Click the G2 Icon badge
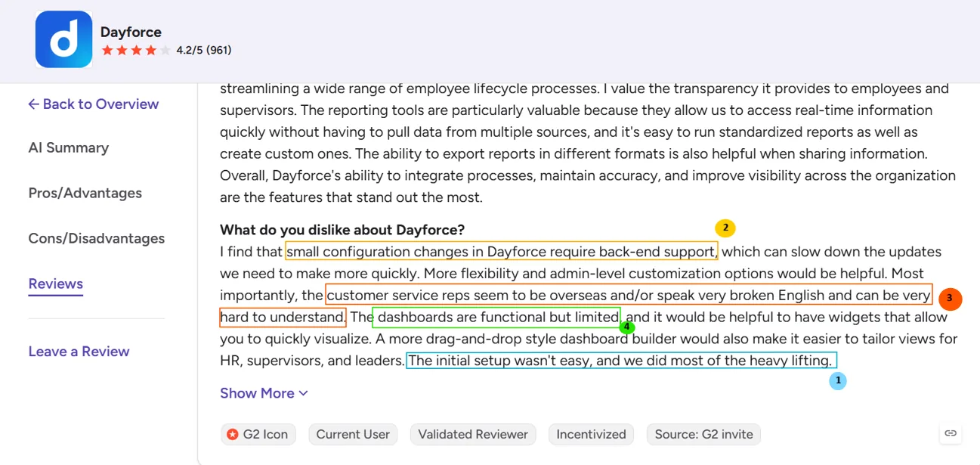This screenshot has height=465, width=980. (x=258, y=434)
